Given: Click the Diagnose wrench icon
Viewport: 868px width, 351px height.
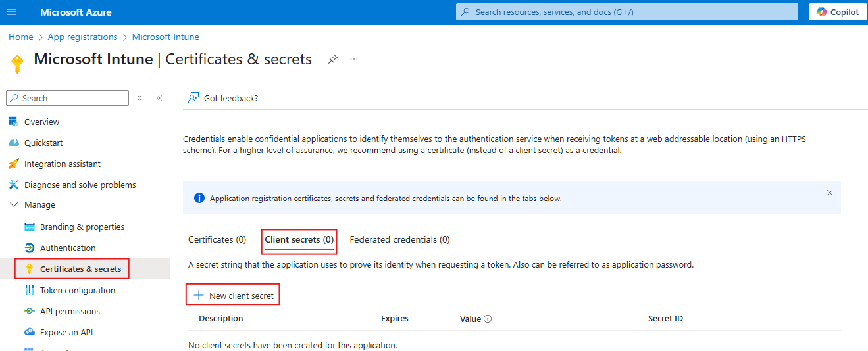Looking at the screenshot, I should click(13, 185).
